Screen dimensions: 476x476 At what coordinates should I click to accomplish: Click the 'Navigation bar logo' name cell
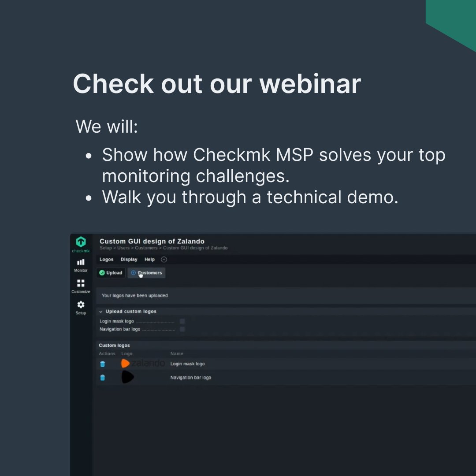pyautogui.click(x=191, y=378)
